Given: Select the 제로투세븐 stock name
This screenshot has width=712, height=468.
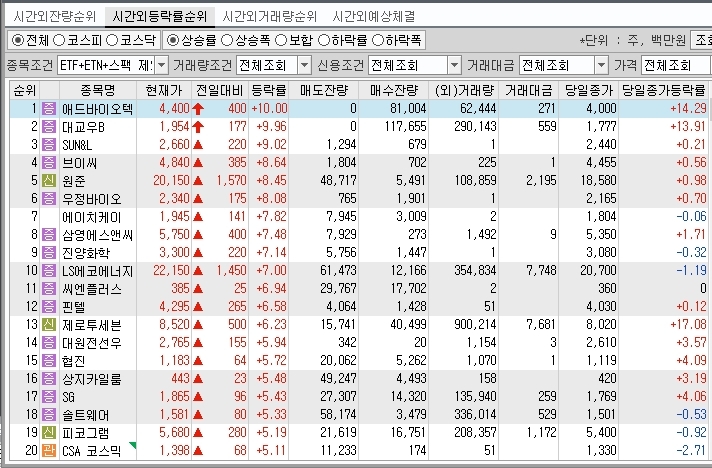Looking at the screenshot, I should pos(92,325).
